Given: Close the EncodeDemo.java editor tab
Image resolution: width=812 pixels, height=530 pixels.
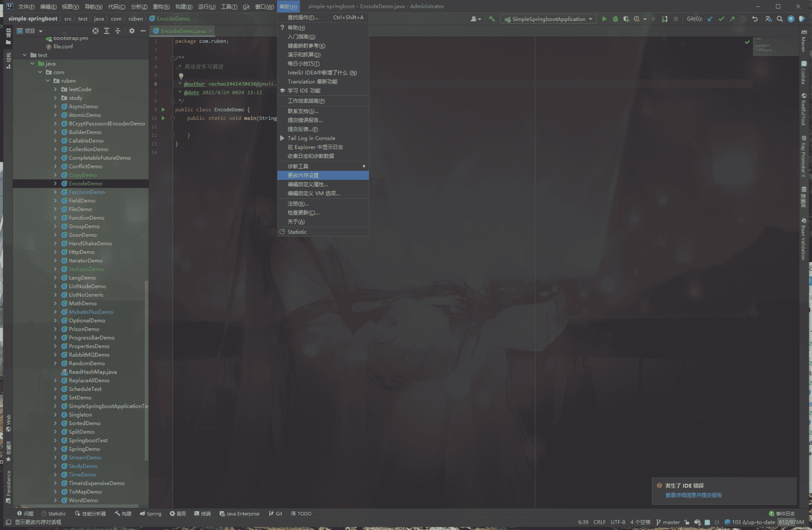Looking at the screenshot, I should click(x=210, y=31).
